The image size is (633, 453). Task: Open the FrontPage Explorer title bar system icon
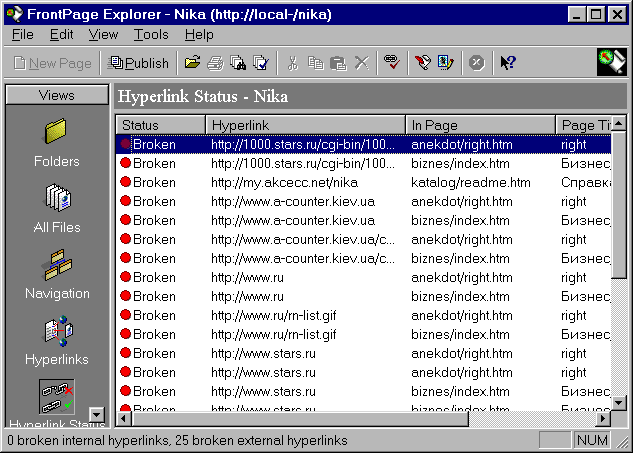point(15,14)
